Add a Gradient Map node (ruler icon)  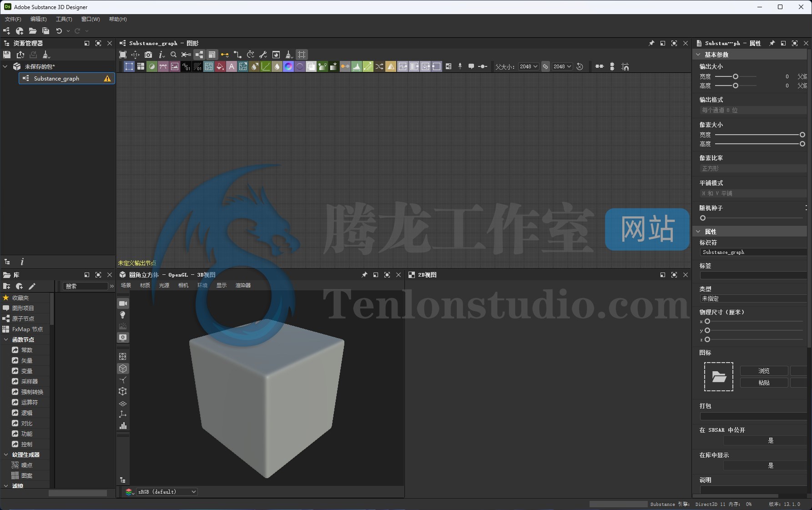[x=368, y=66]
